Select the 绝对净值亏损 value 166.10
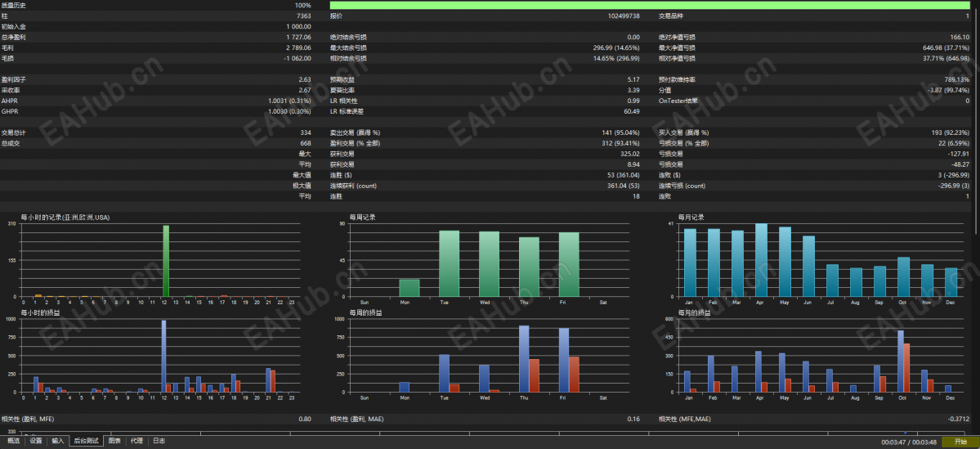 (x=960, y=37)
